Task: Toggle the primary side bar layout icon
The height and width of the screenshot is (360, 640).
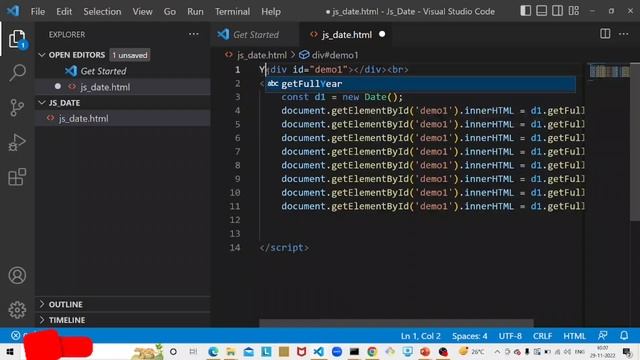Action: [x=526, y=11]
